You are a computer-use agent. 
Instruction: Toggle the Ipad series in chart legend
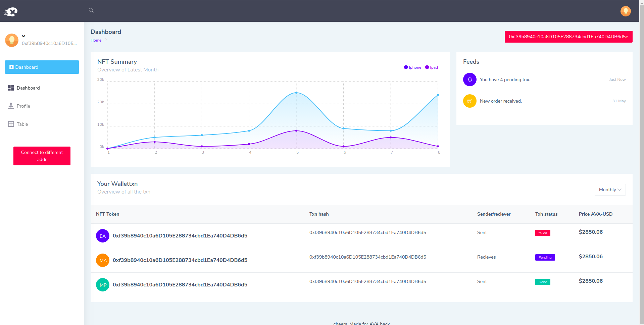[x=432, y=67]
